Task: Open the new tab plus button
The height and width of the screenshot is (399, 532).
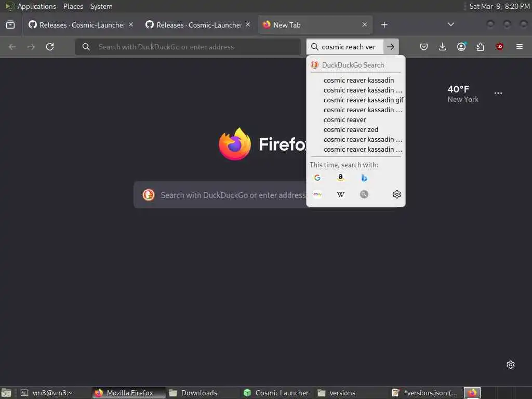Action: (x=384, y=25)
